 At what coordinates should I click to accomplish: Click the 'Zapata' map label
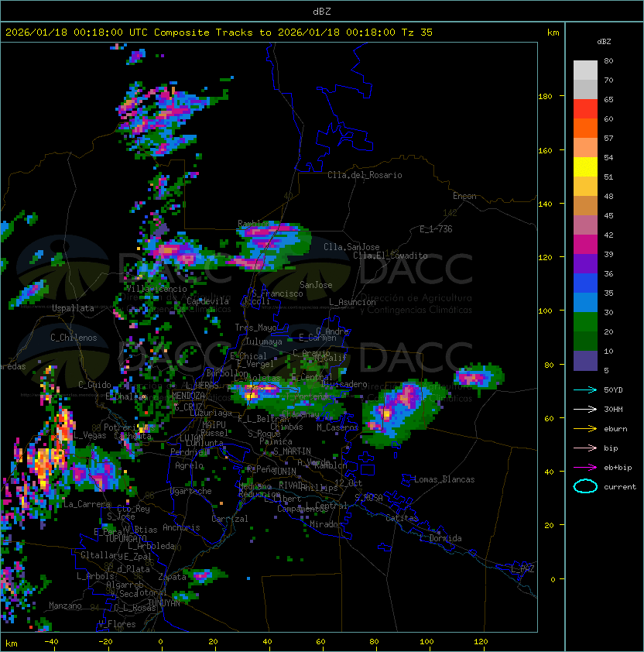click(172, 577)
